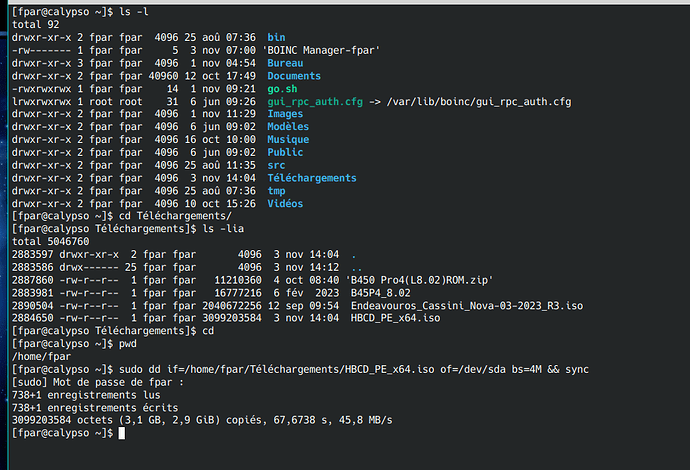Screen dimensions: 690x470
Task: Click the 'Téléchargements' directory name in listing
Action: pyautogui.click(x=312, y=178)
